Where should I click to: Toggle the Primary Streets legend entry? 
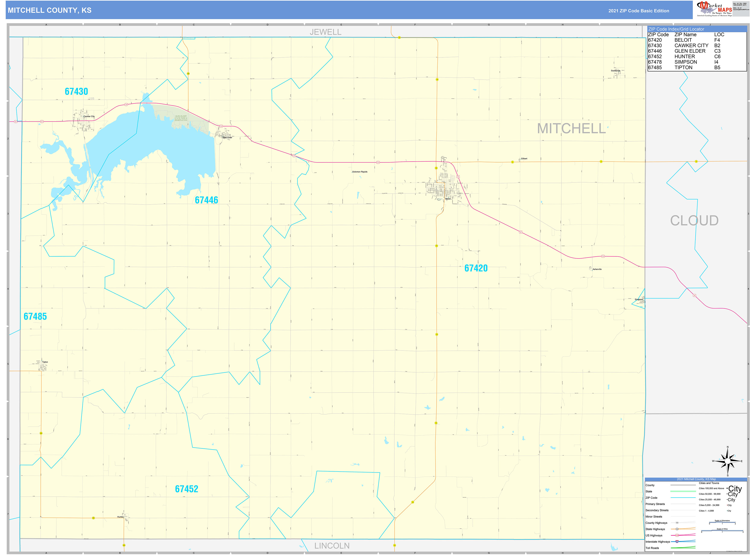pos(655,504)
